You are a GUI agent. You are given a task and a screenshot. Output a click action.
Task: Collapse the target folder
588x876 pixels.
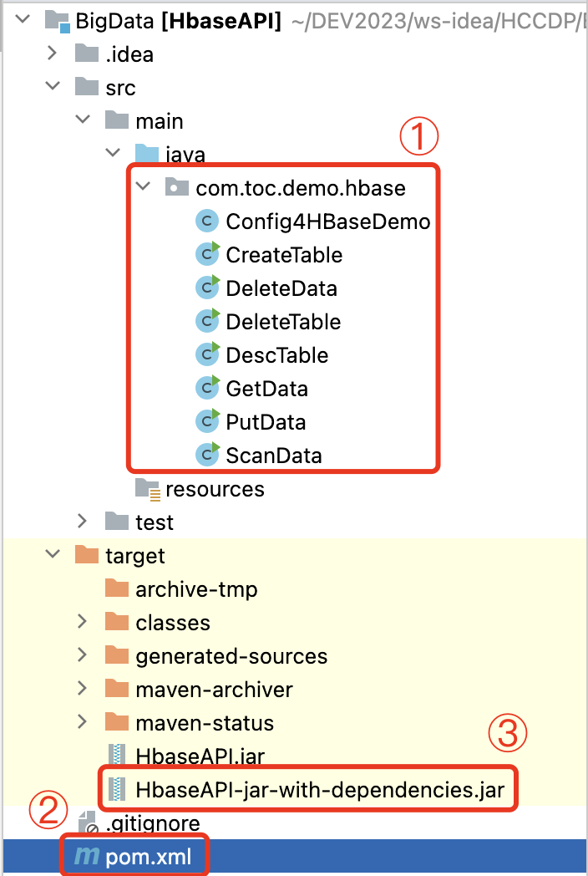(x=53, y=555)
